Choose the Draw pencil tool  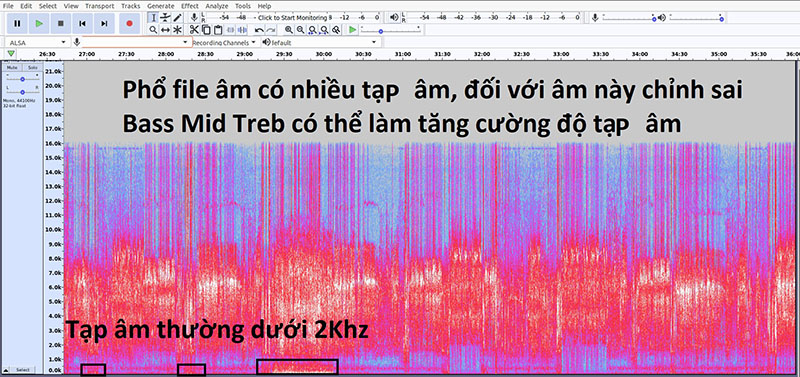coord(177,18)
